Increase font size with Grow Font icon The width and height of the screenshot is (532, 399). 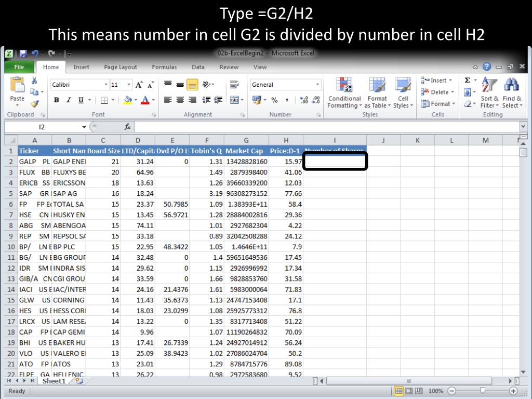[x=139, y=85]
